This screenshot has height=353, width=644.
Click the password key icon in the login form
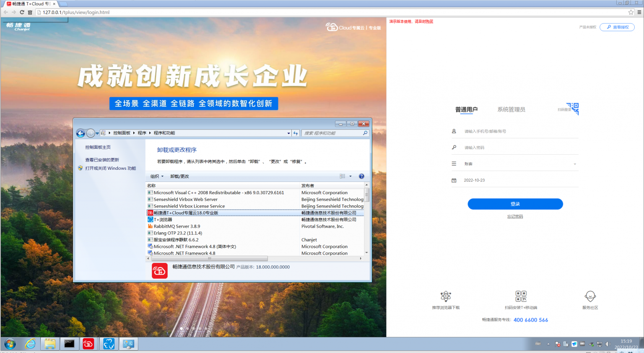click(454, 147)
